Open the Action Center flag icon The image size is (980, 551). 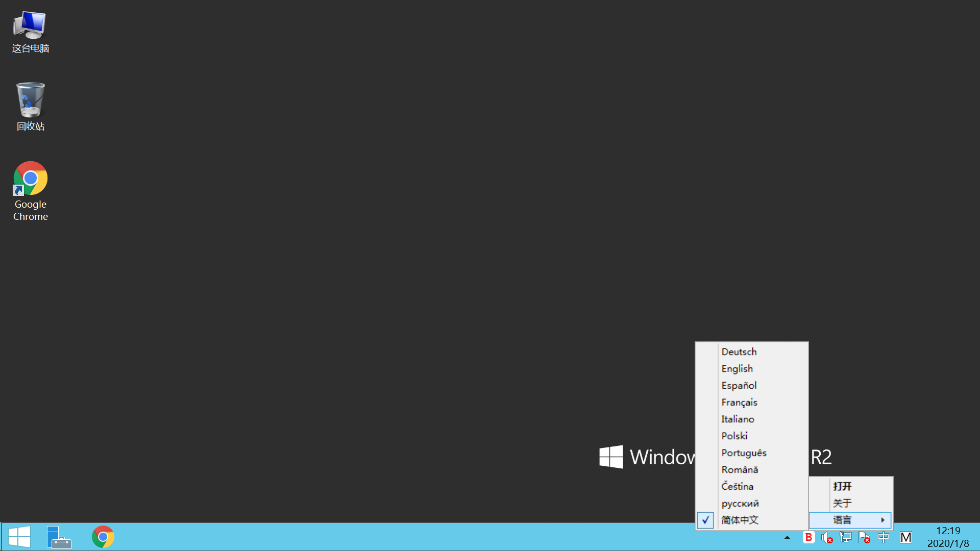(864, 537)
